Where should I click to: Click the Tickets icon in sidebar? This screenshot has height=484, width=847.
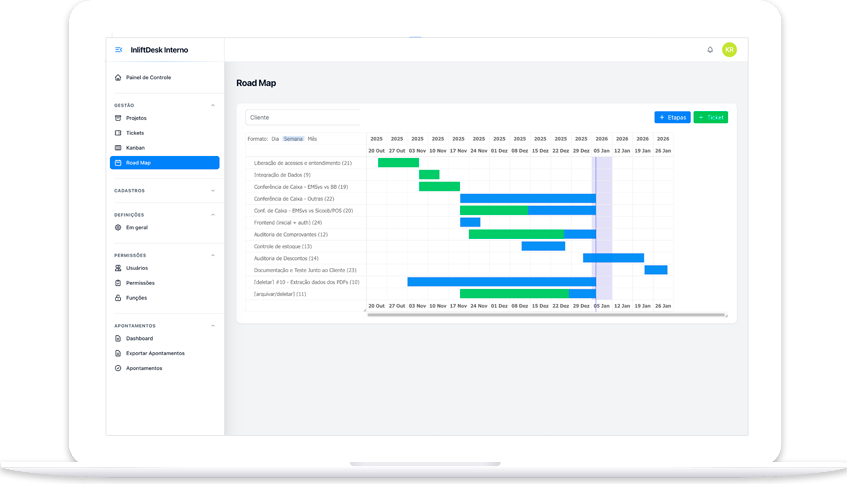click(118, 133)
